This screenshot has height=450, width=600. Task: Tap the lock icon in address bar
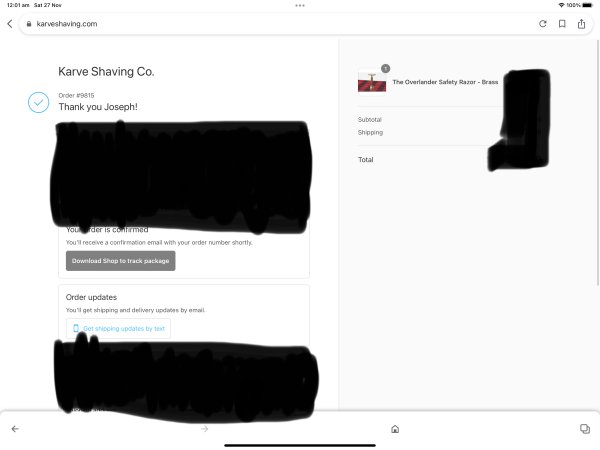(x=29, y=24)
